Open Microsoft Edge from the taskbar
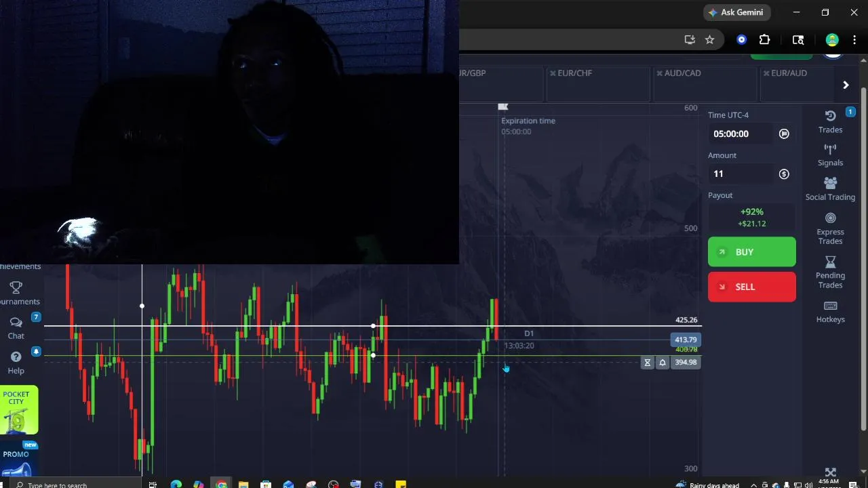The height and width of the screenshot is (488, 868). pos(176,485)
